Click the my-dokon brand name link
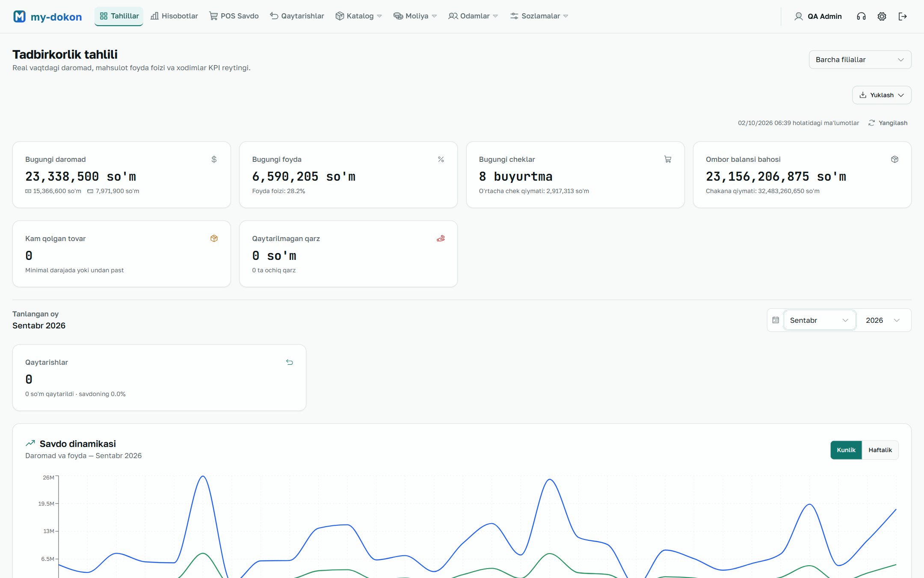Image resolution: width=924 pixels, height=578 pixels. [x=56, y=17]
